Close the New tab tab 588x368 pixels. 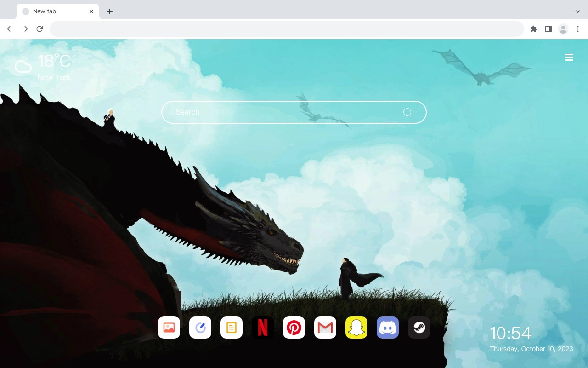pos(91,11)
